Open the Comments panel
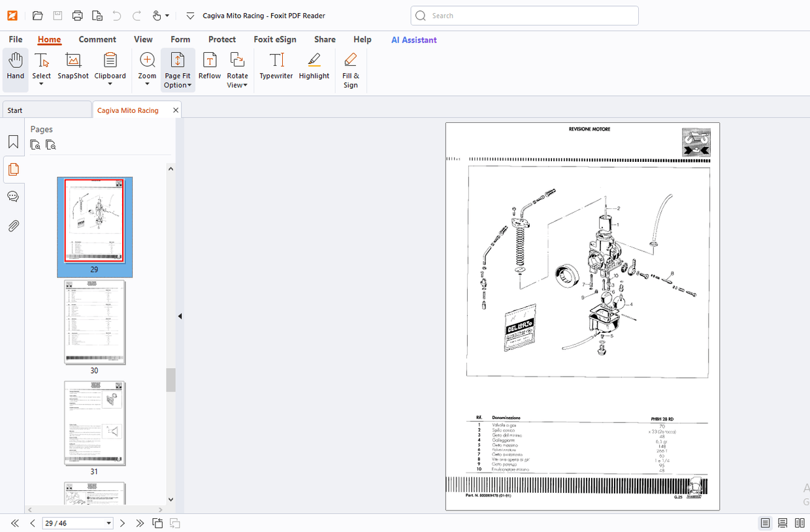The image size is (810, 532). click(13, 196)
